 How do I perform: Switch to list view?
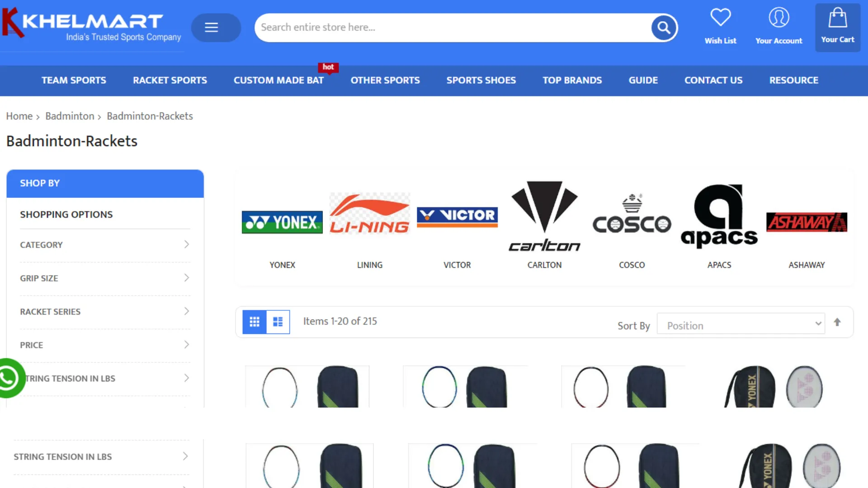pos(278,322)
